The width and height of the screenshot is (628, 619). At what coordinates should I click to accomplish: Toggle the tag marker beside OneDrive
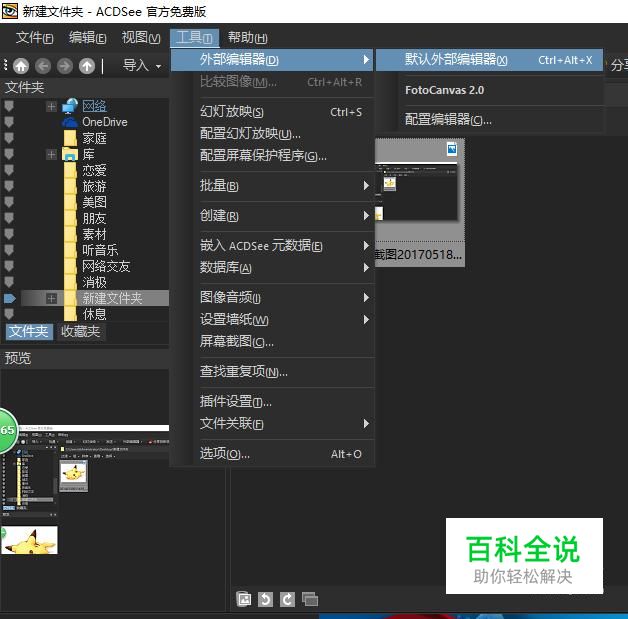[9, 122]
